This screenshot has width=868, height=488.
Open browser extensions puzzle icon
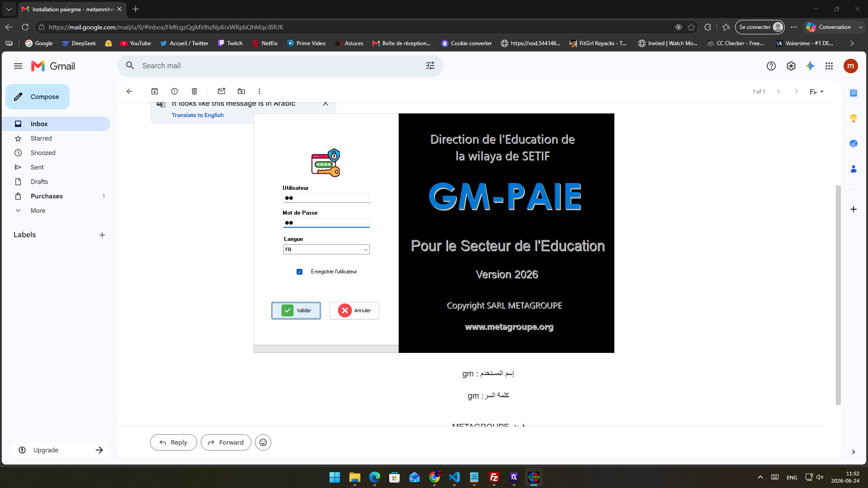point(708,27)
